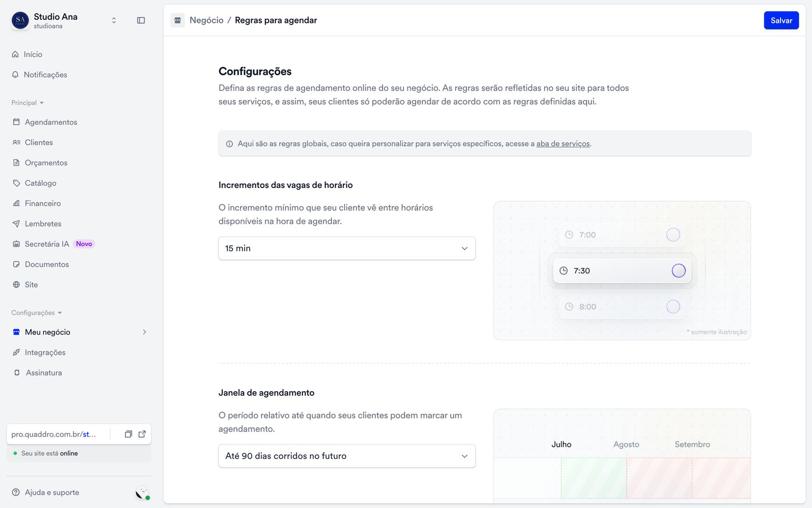Open the Studio Ana workspace switcher
This screenshot has width=812, height=508.
(x=114, y=20)
